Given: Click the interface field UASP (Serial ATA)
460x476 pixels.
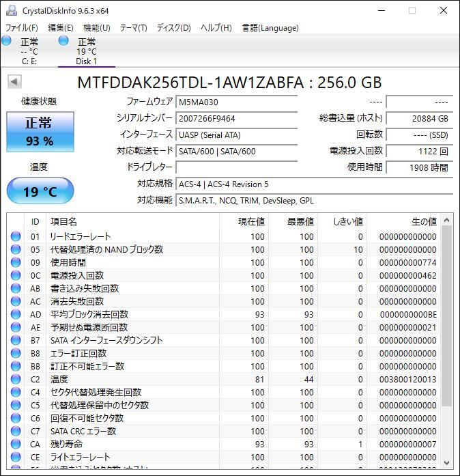Looking at the screenshot, I should [236, 135].
